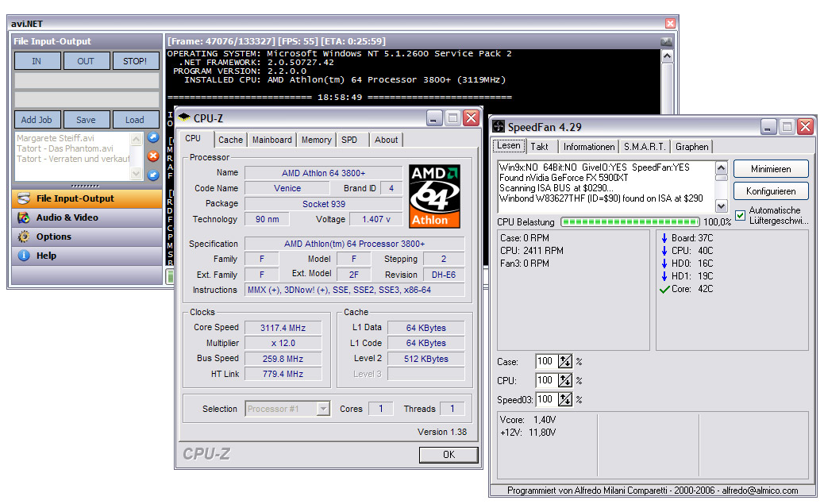Switch to S.M.A.R.T. tab in SpeedFan

pos(645,147)
